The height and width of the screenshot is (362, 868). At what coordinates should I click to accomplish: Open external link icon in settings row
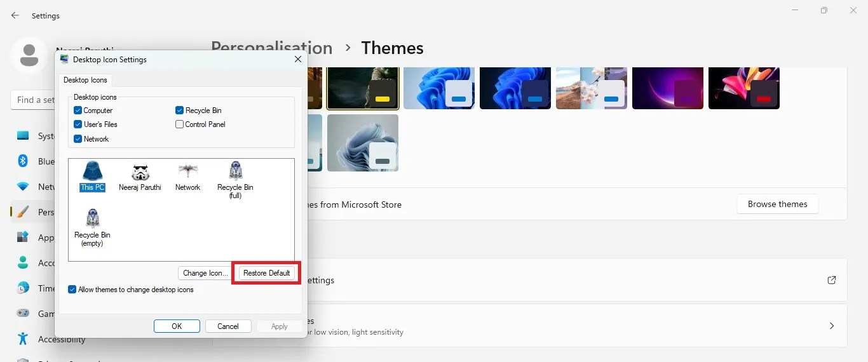[x=832, y=280]
